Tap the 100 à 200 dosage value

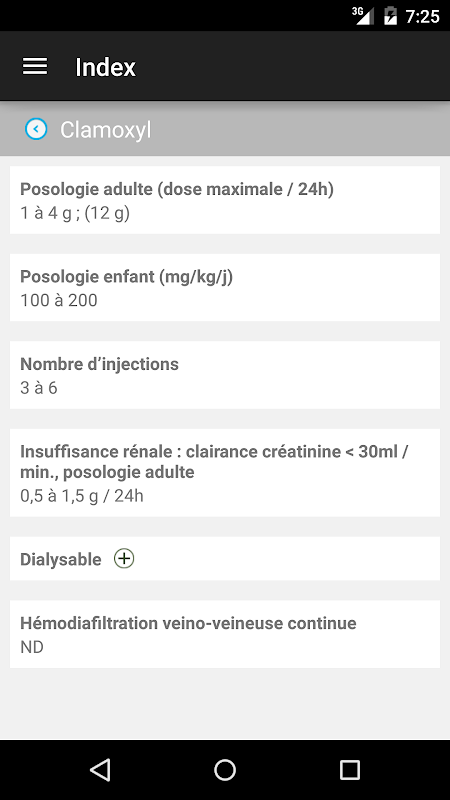[x=59, y=300]
